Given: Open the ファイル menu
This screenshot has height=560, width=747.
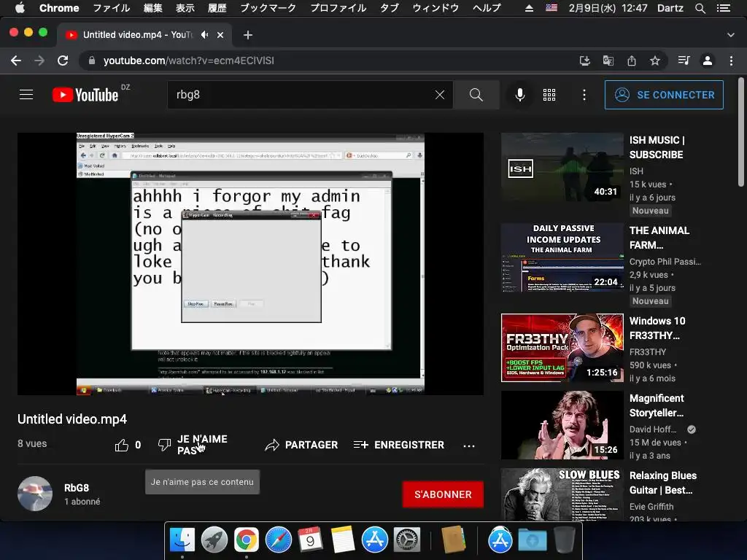Looking at the screenshot, I should coord(112,8).
